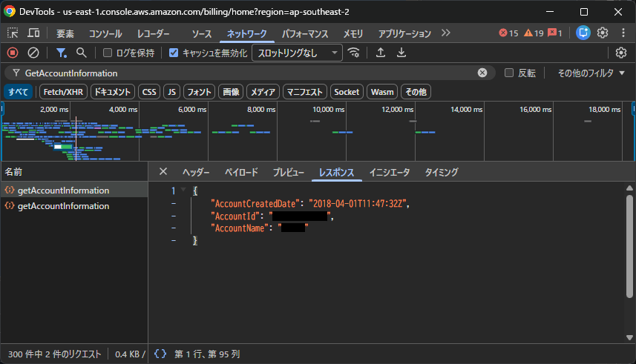Click the AccountCreatedDate value text
The width and height of the screenshot is (636, 364).
[x=358, y=203]
